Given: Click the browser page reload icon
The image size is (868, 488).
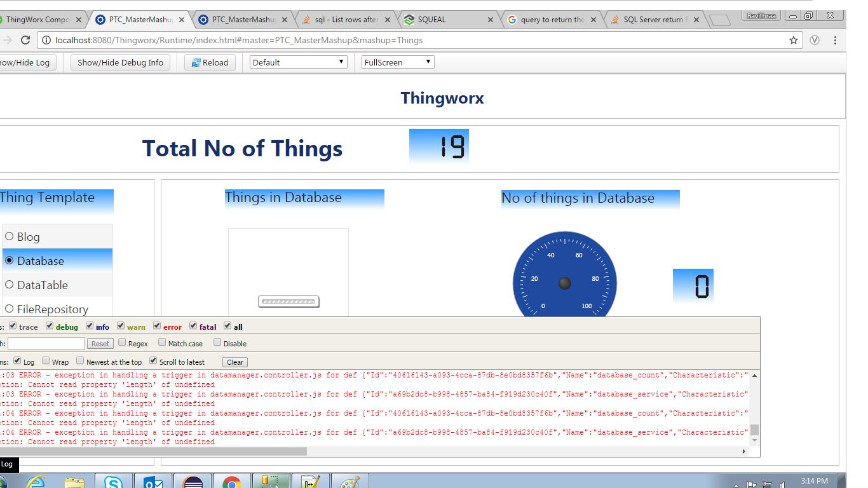Looking at the screenshot, I should (x=25, y=40).
